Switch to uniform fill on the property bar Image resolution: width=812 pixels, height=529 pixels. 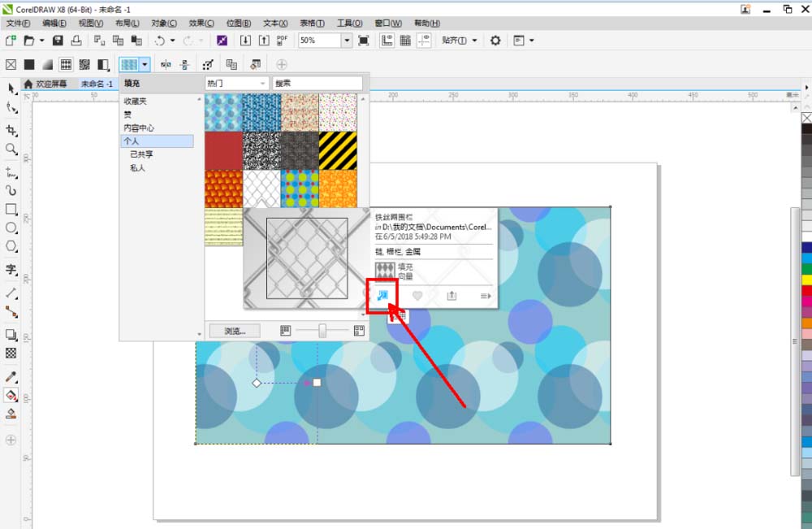29,64
